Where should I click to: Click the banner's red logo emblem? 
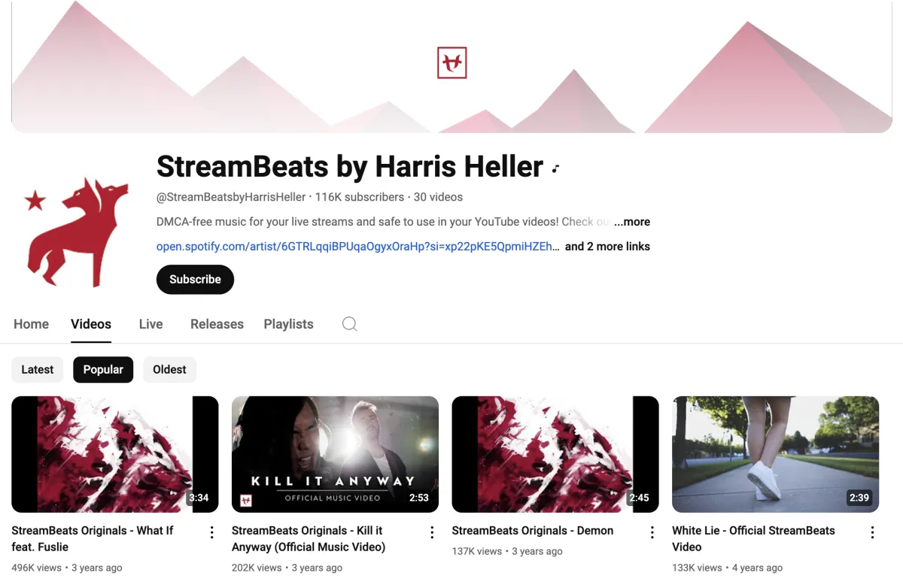coord(452,63)
